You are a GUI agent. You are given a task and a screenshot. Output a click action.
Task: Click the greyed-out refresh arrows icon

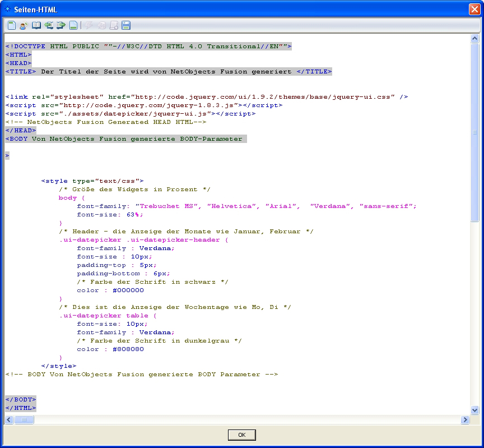tap(102, 25)
